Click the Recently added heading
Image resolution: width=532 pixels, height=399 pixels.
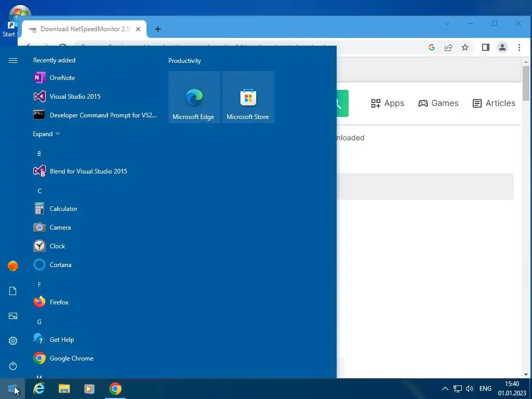(x=54, y=60)
